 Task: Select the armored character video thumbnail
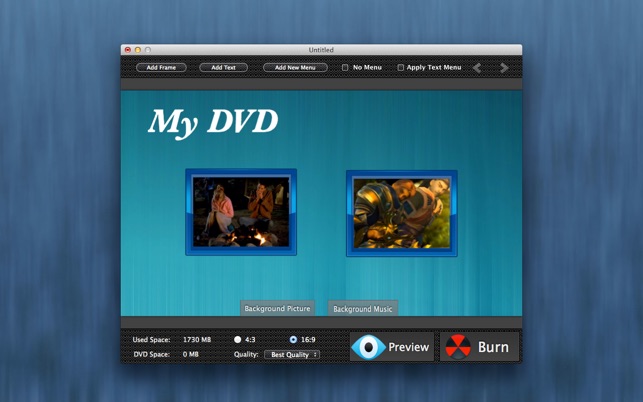(x=402, y=213)
